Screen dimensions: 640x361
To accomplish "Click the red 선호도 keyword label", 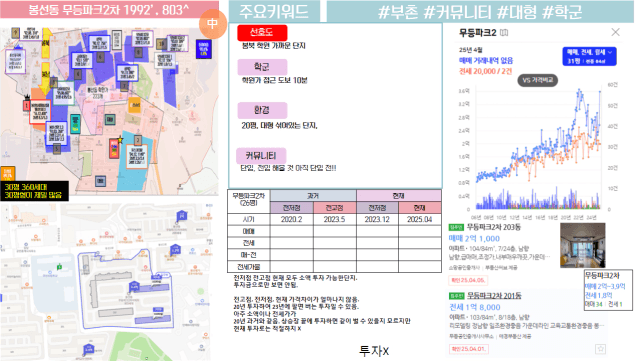I will click(x=262, y=33).
